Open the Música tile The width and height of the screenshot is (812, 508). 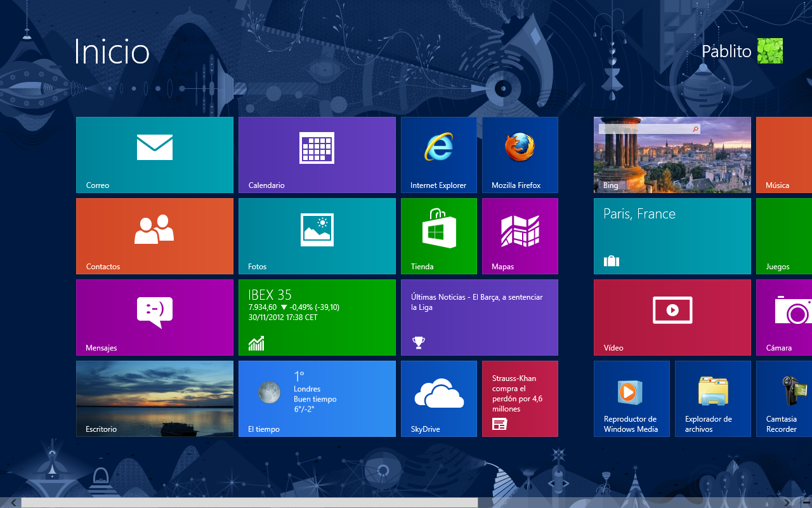pos(784,155)
